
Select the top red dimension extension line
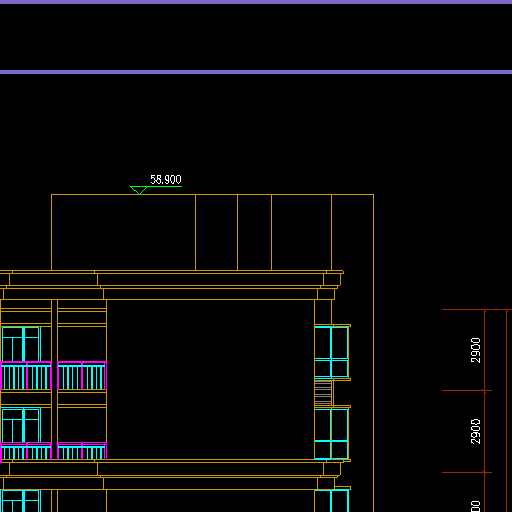click(x=477, y=310)
